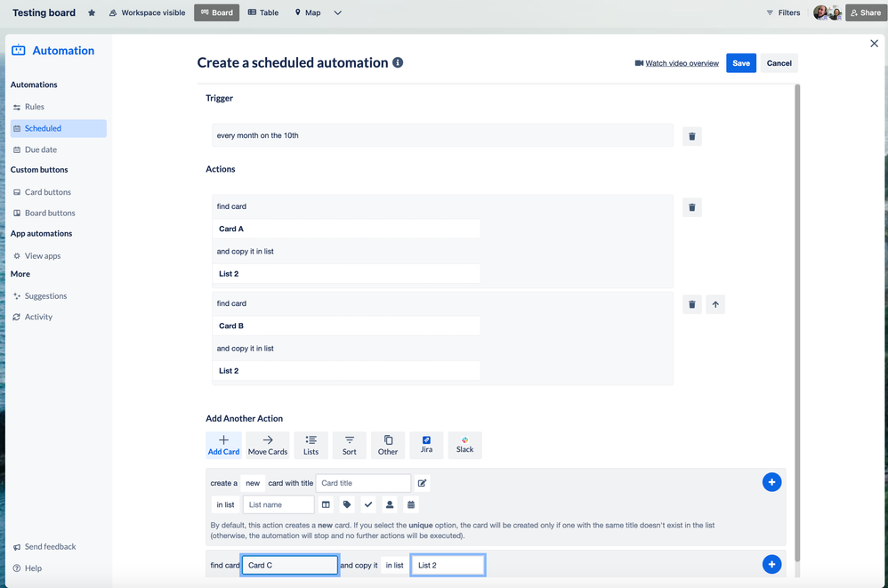Click the List name field
888x588 pixels.
point(279,504)
